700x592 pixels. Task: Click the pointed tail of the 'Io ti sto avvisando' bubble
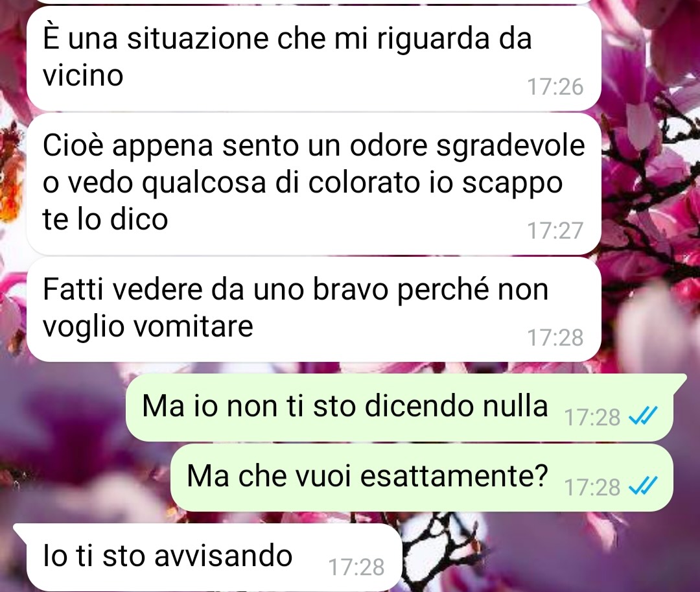(21, 530)
